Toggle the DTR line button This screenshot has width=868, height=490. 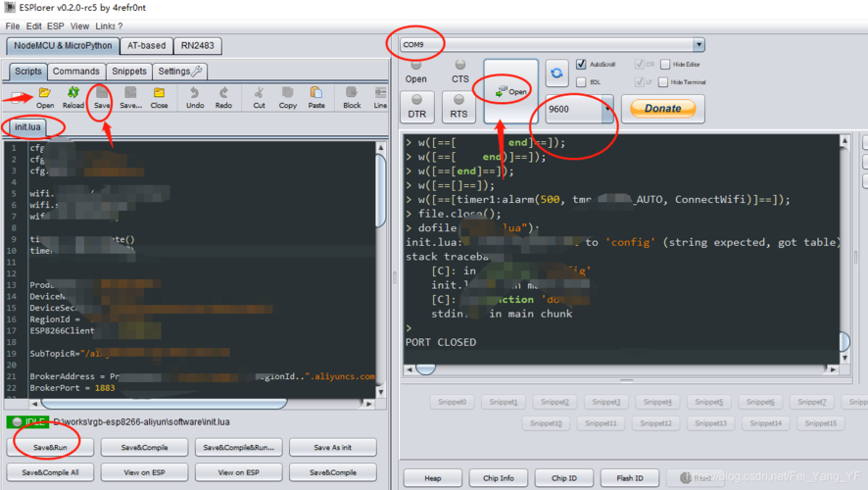(x=416, y=107)
